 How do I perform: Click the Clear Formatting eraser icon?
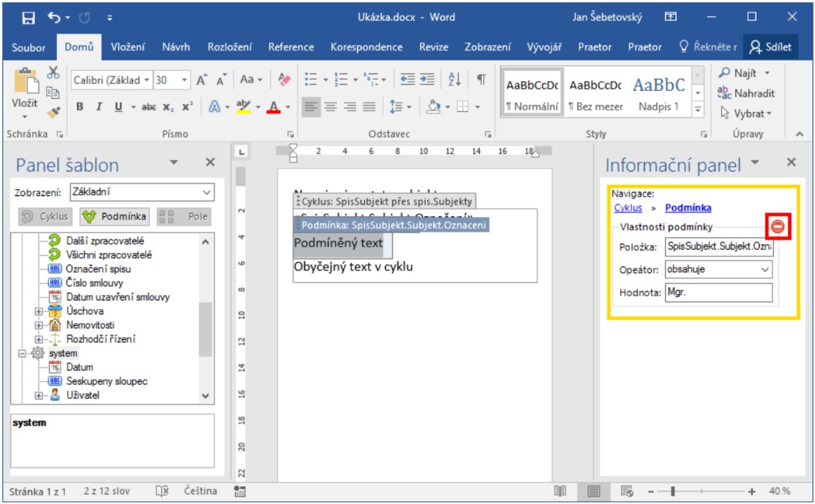click(x=284, y=80)
